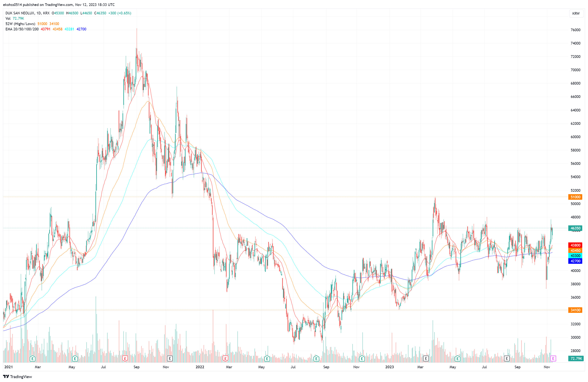Select the EMA 20/50/100/200 indicator label
This screenshot has height=382, width=588.
click(22, 29)
